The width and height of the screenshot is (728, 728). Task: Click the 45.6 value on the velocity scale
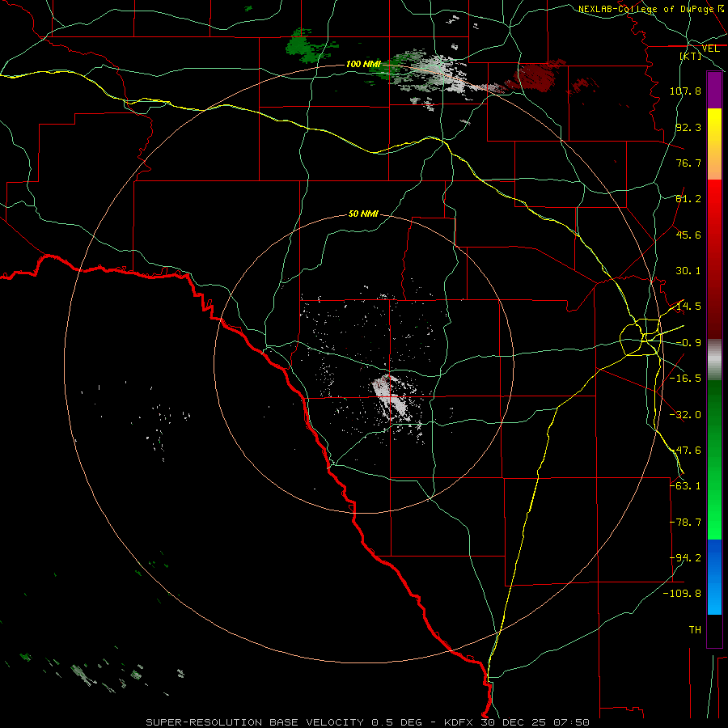(688, 235)
